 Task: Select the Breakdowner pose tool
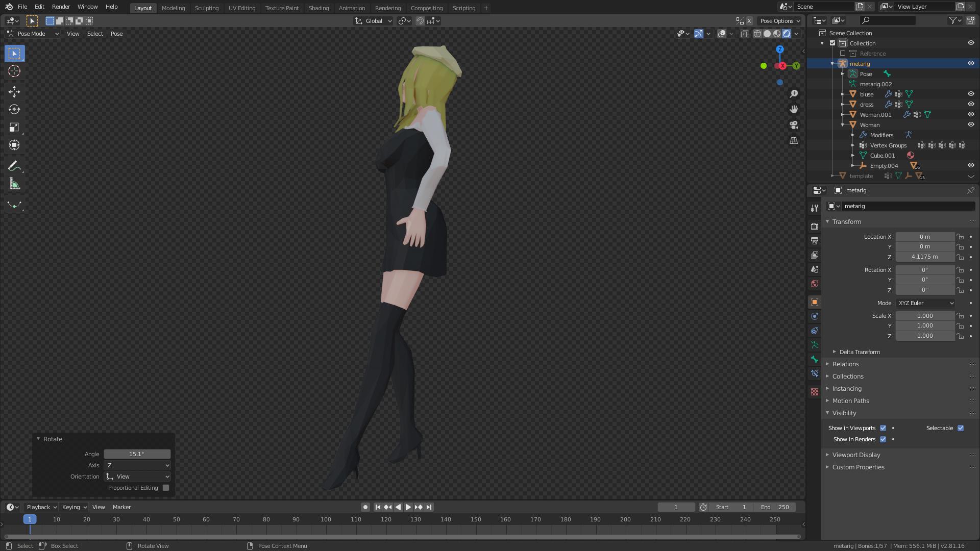click(x=14, y=205)
